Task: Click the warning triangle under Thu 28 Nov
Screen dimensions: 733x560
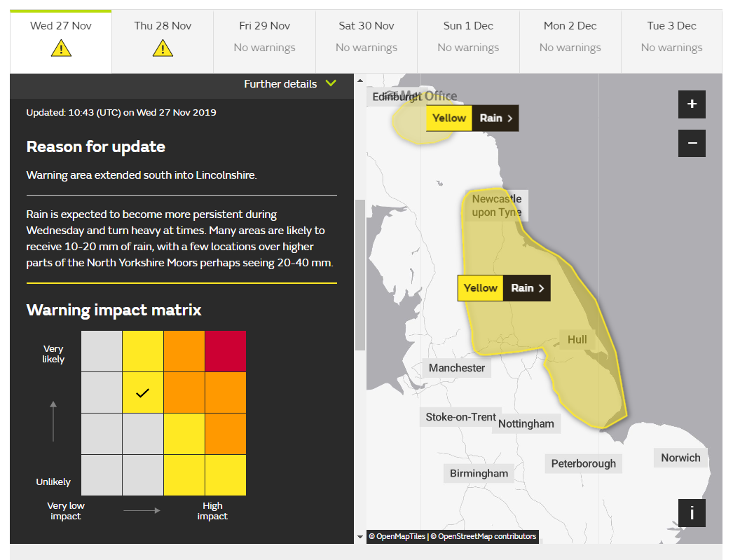Action: pyautogui.click(x=162, y=48)
